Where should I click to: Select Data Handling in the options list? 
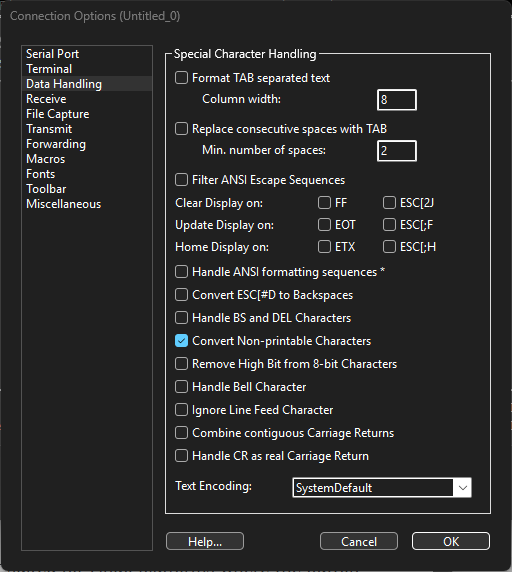click(87, 84)
